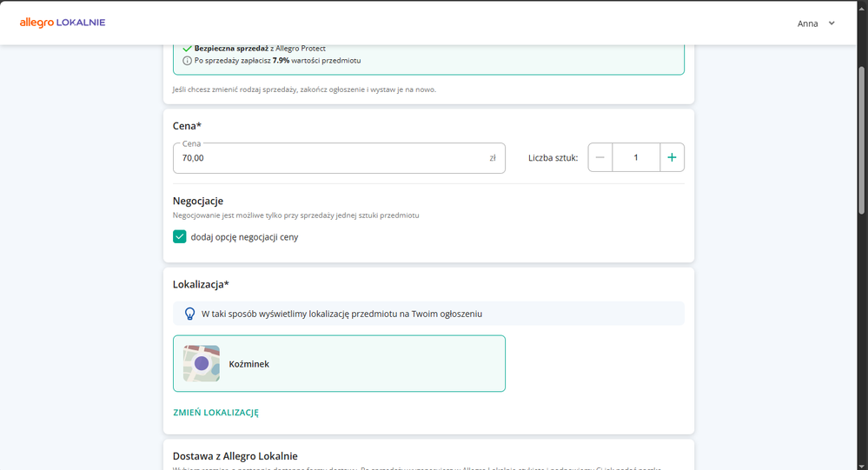Open the Allegro Lokalnie logo homepage
Image resolution: width=868 pixels, height=470 pixels.
62,23
